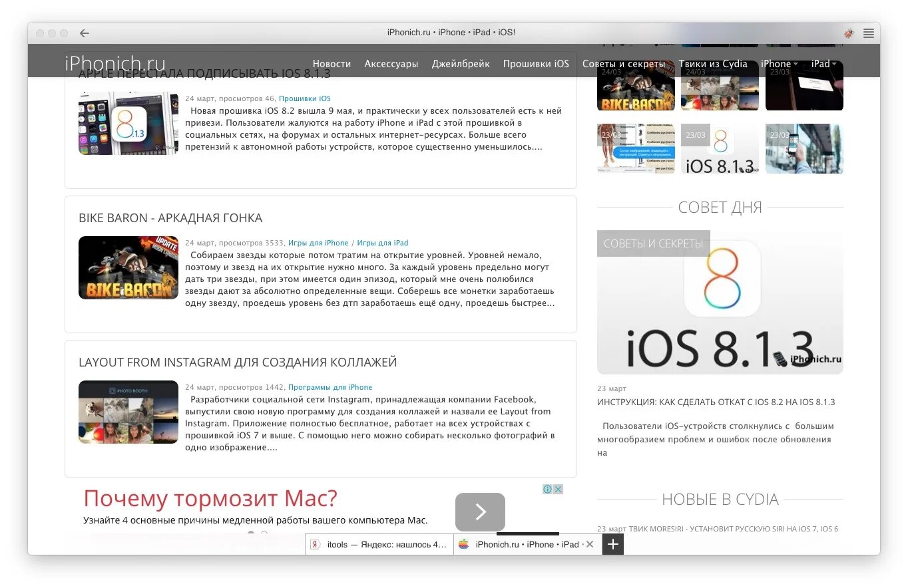Click the Новые в Cydia heading
Screen dimensions: 908x588
pyautogui.click(x=720, y=500)
